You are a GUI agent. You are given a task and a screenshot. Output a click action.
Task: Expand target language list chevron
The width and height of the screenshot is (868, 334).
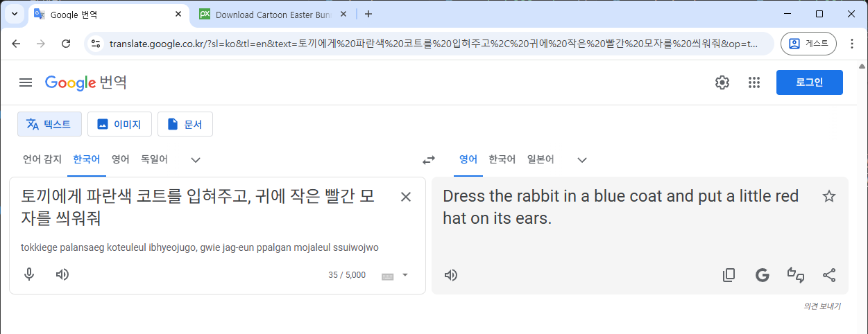582,160
